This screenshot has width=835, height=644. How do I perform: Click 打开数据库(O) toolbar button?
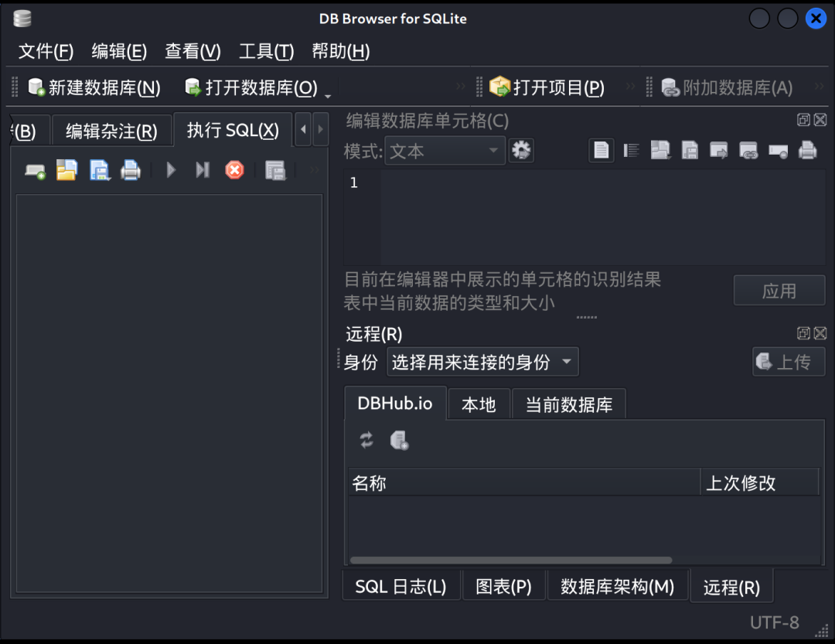pyautogui.click(x=250, y=87)
